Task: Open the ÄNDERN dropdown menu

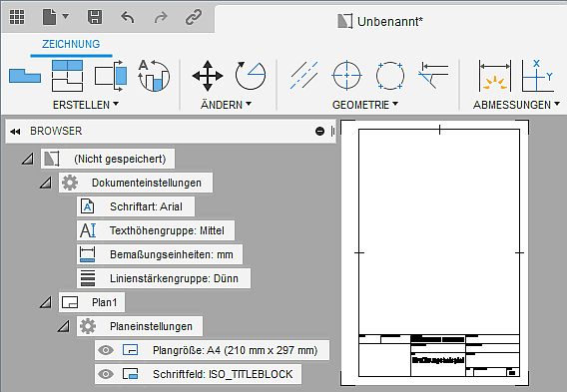Action: point(226,105)
